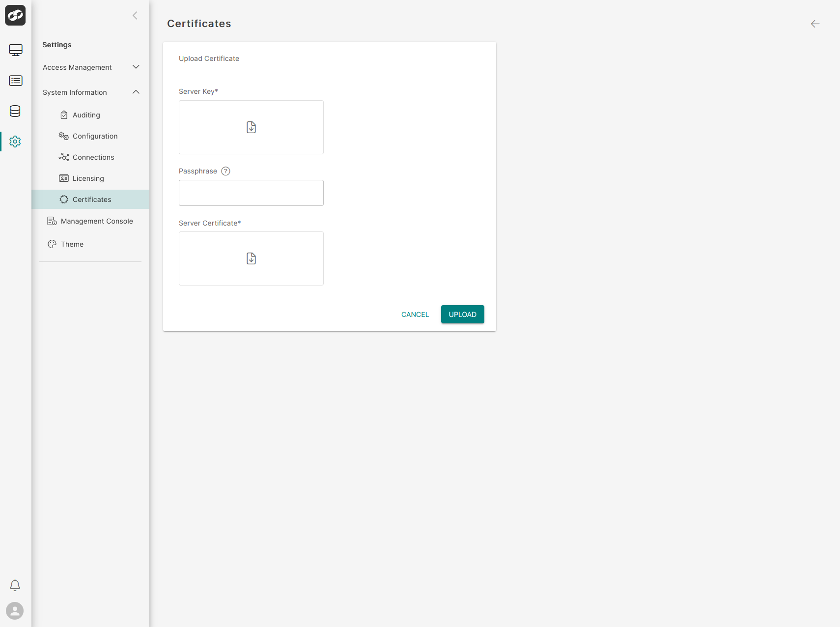This screenshot has height=627, width=840.
Task: Click the Theme palette icon
Action: (x=52, y=244)
